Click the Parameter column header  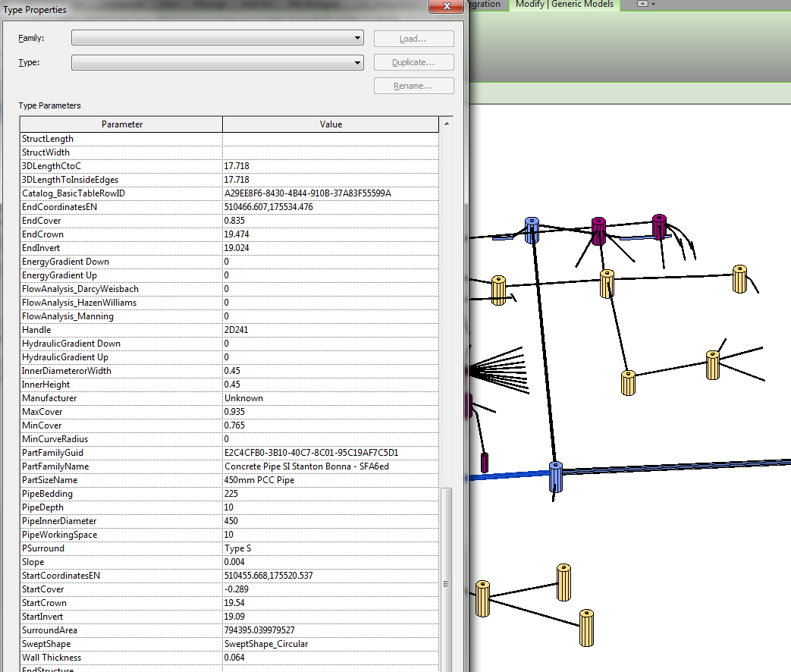pyautogui.click(x=121, y=124)
